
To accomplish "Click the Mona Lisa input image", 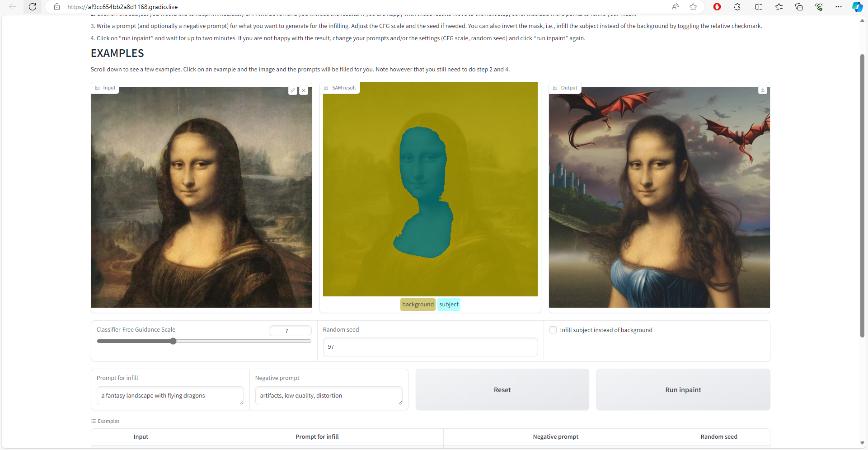I will 202,197.
